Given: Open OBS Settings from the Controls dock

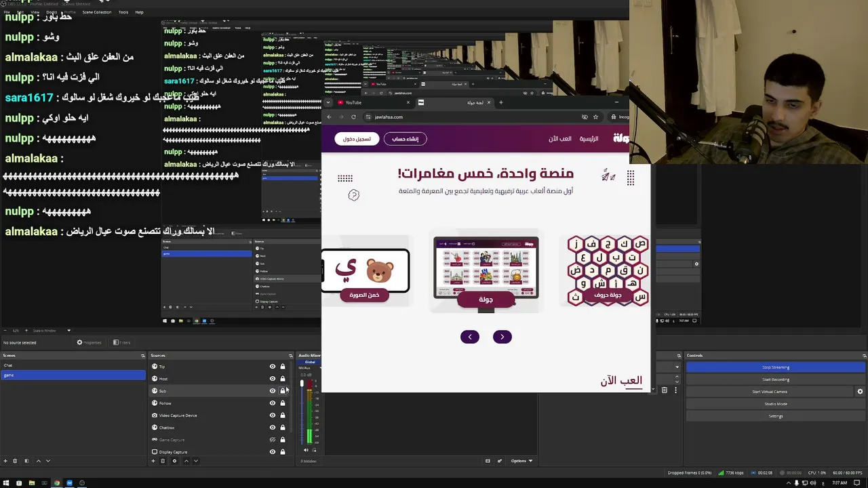Looking at the screenshot, I should click(776, 416).
